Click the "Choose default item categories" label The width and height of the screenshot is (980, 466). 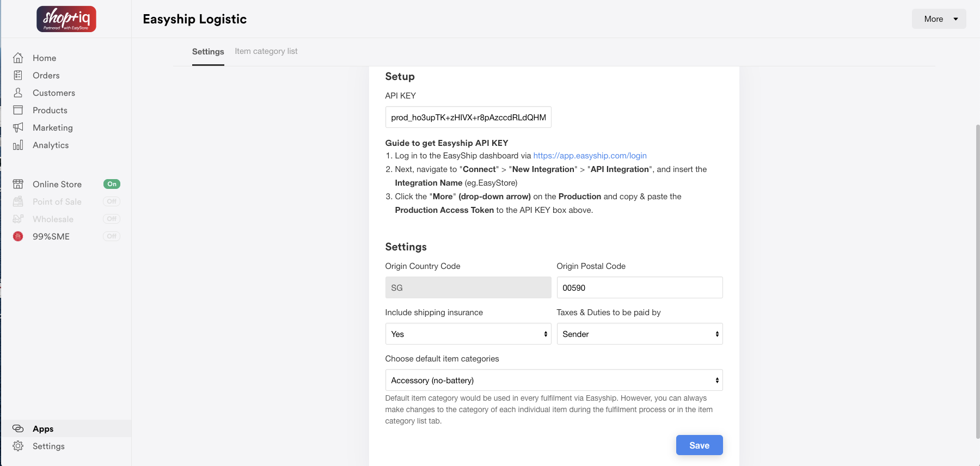pos(442,359)
